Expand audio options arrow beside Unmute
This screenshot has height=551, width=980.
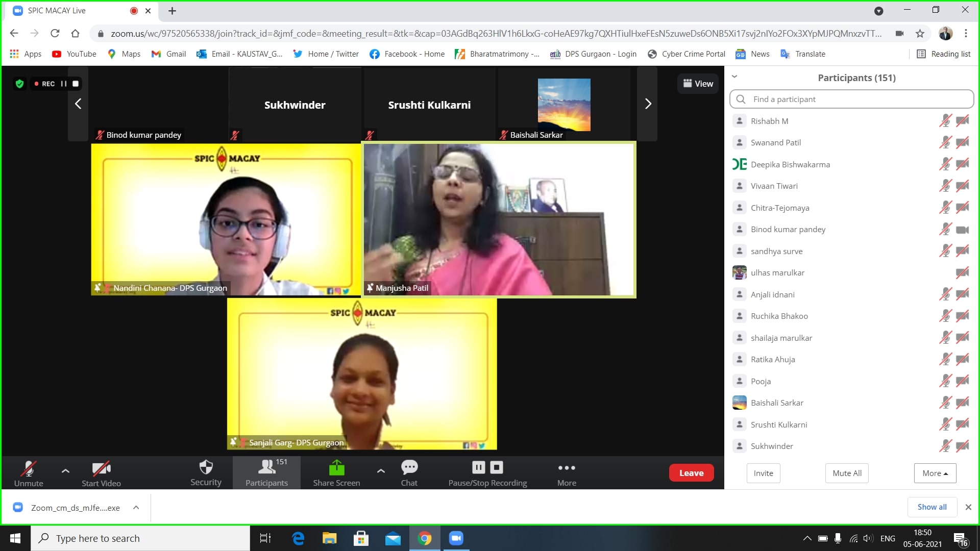point(65,471)
